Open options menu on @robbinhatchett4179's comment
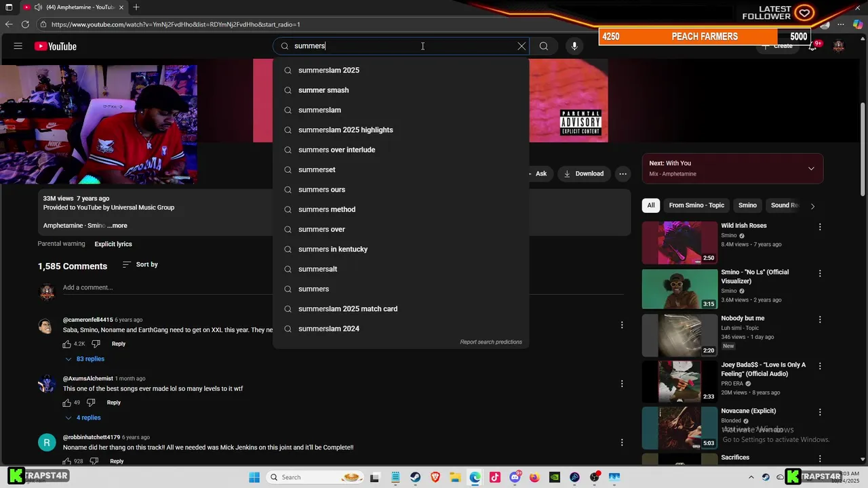The width and height of the screenshot is (868, 488). 622,443
